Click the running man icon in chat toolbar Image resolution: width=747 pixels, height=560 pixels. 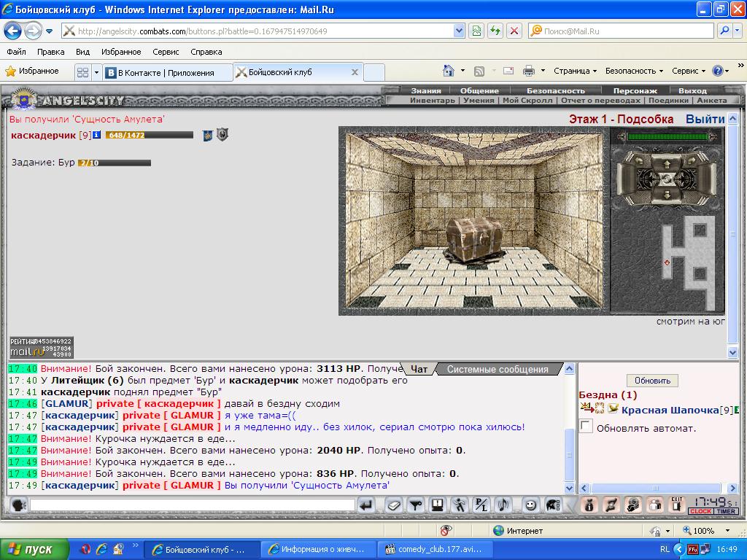(x=460, y=505)
